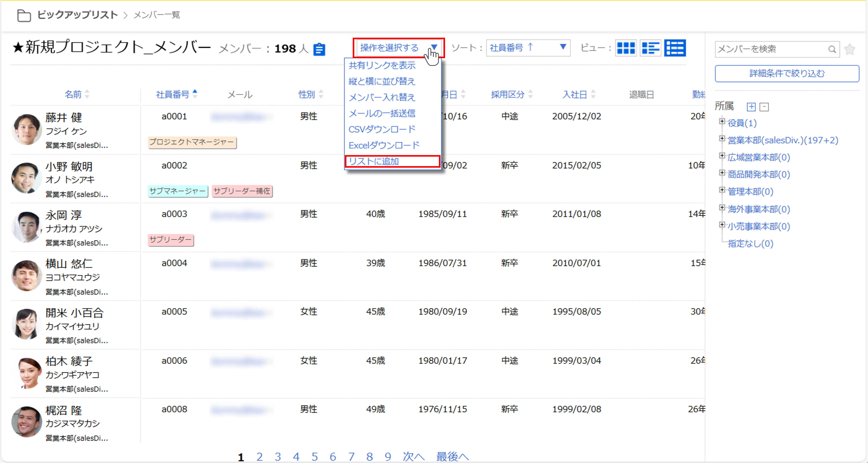Click the clipboard icon beside member count
868x463 pixels.
tap(319, 50)
